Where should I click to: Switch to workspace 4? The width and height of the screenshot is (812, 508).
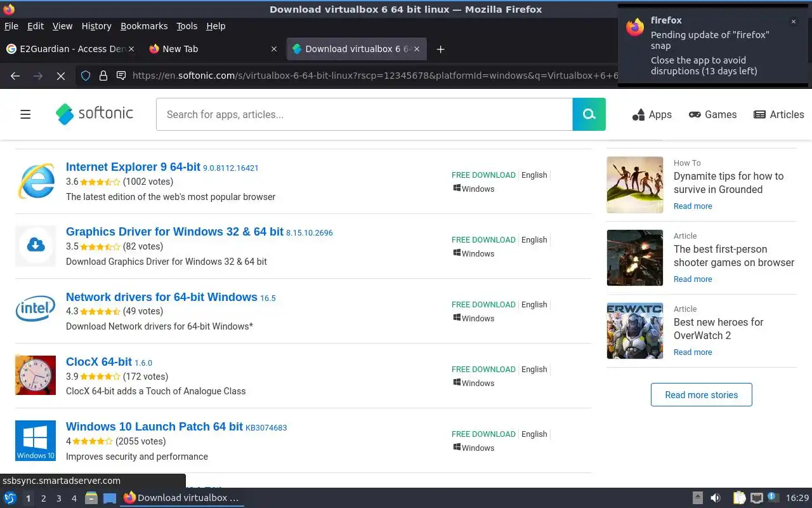74,498
